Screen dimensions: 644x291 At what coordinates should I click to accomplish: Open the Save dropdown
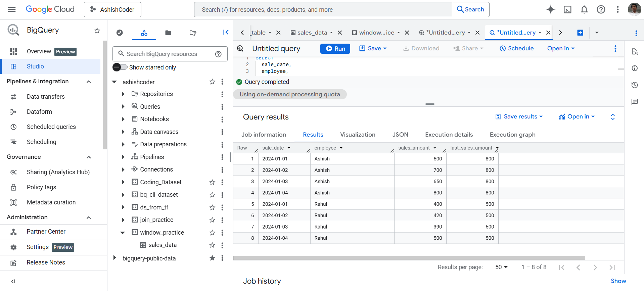tap(373, 48)
